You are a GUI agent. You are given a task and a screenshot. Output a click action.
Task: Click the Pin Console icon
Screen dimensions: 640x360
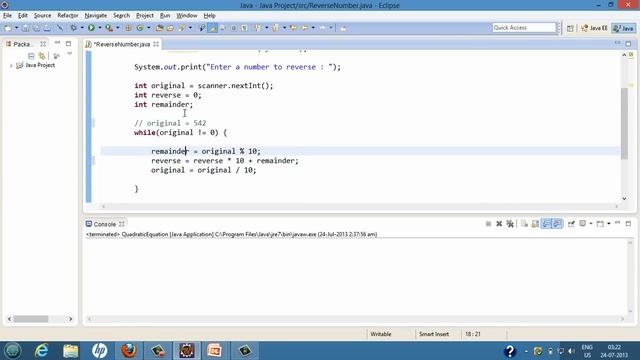point(571,224)
